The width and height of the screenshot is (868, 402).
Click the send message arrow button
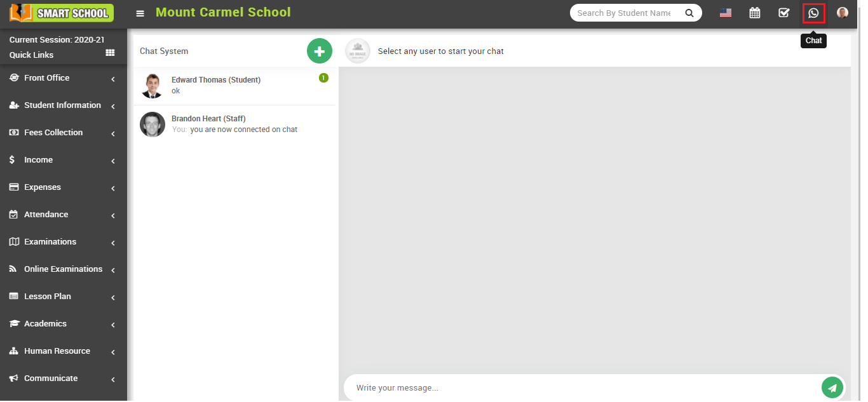click(x=832, y=387)
